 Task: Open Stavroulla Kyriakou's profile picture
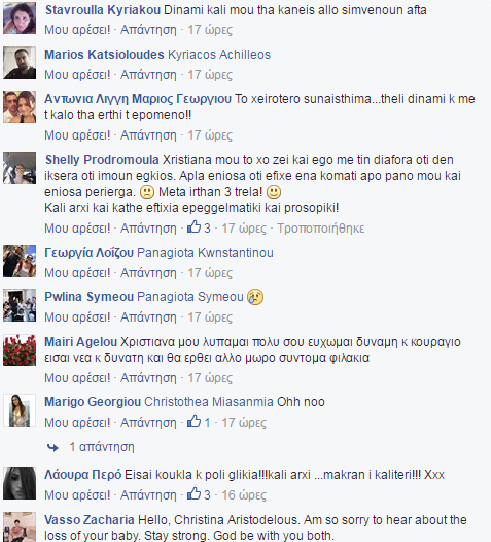(19, 18)
